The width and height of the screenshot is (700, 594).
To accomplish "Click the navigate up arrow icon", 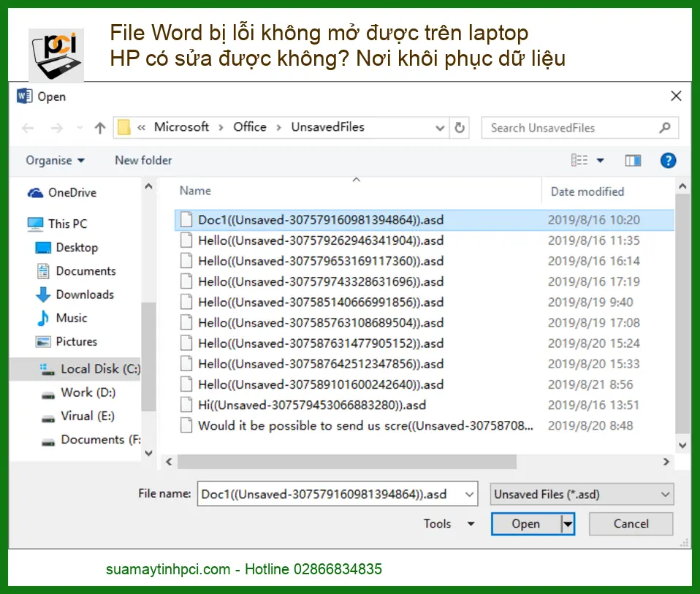I will click(99, 127).
